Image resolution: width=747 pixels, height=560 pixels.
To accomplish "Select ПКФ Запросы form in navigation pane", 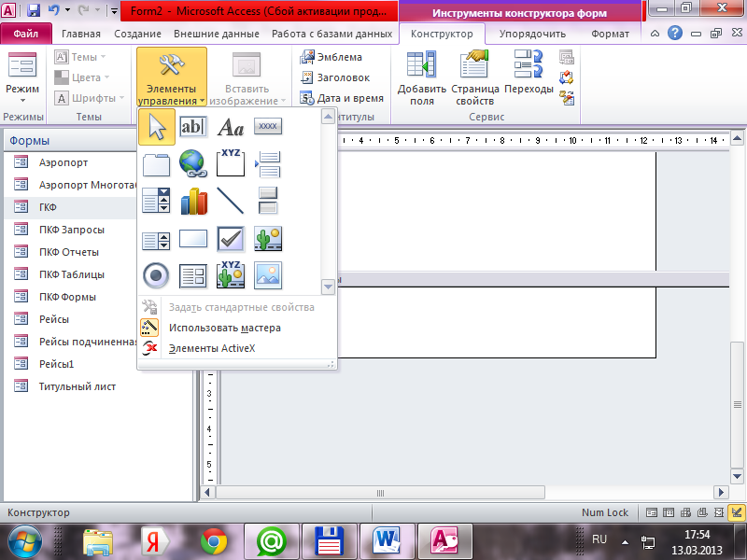I will click(x=72, y=230).
